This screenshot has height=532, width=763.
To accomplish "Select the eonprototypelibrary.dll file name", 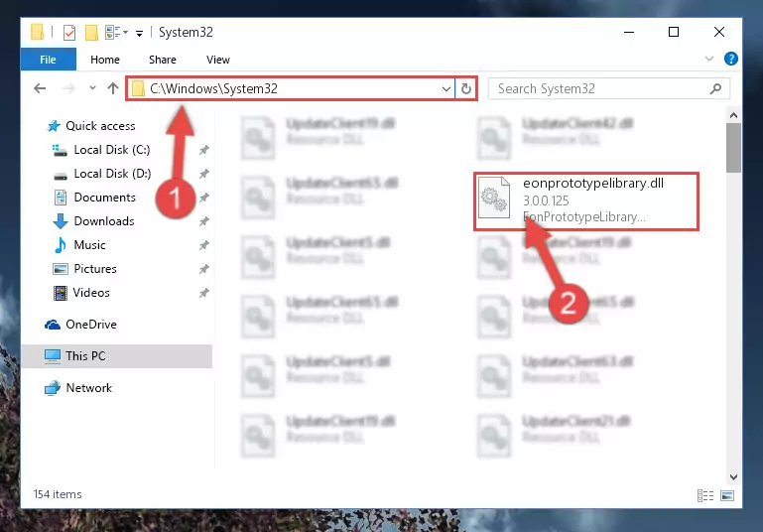I will point(593,184).
